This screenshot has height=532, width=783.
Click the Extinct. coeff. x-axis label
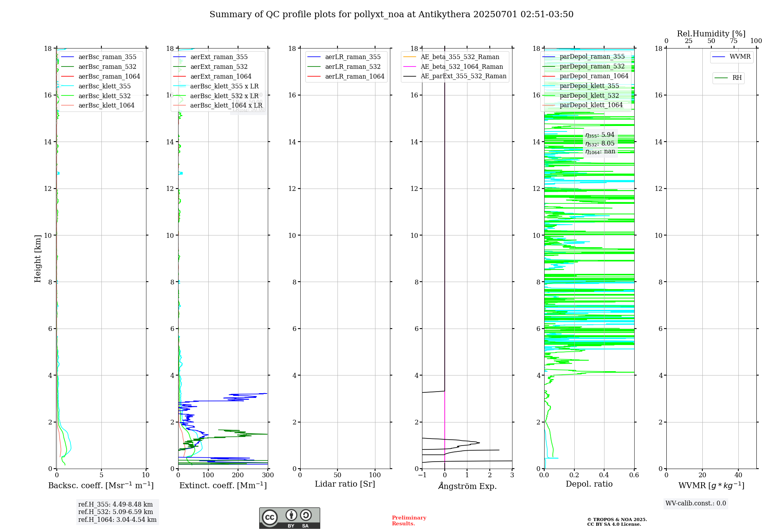(x=223, y=485)
